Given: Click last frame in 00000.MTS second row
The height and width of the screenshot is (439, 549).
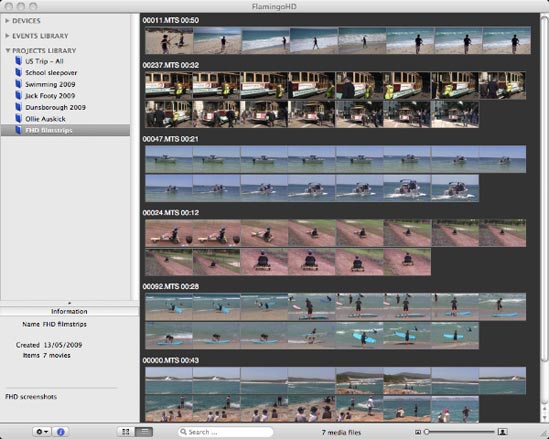Looking at the screenshot, I should pos(455,409).
